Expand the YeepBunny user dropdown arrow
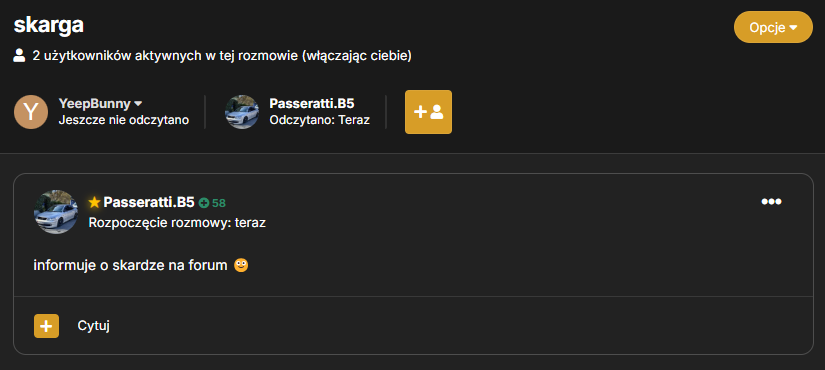The height and width of the screenshot is (370, 825). click(138, 104)
